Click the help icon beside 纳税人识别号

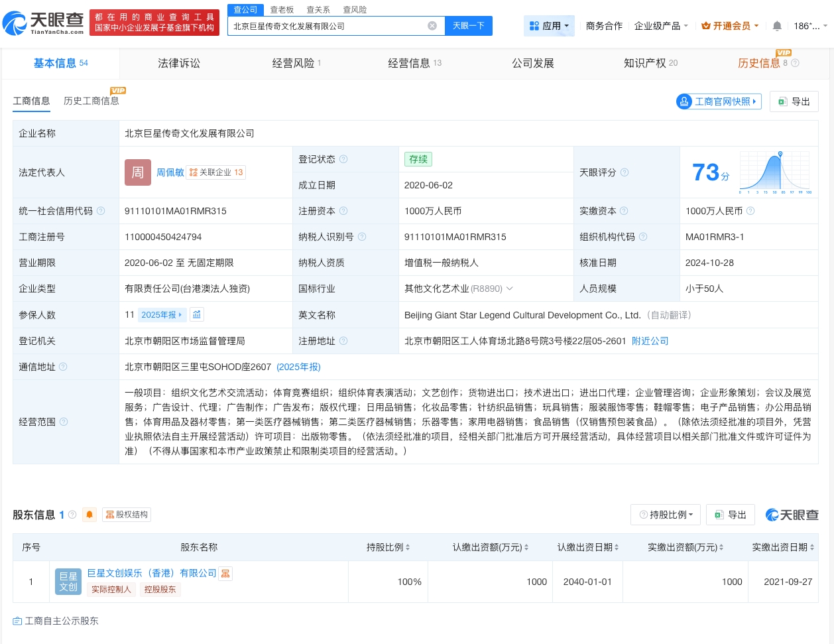[362, 237]
